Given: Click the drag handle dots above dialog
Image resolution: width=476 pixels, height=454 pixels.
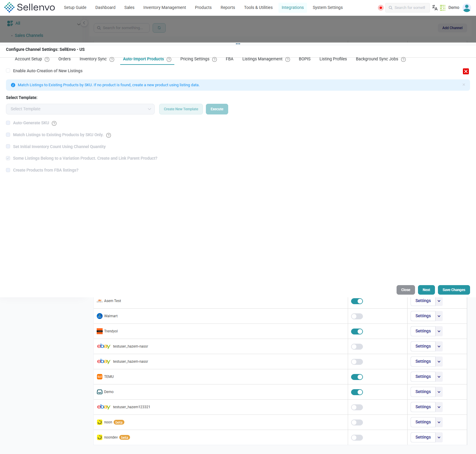Looking at the screenshot, I should click(238, 44).
